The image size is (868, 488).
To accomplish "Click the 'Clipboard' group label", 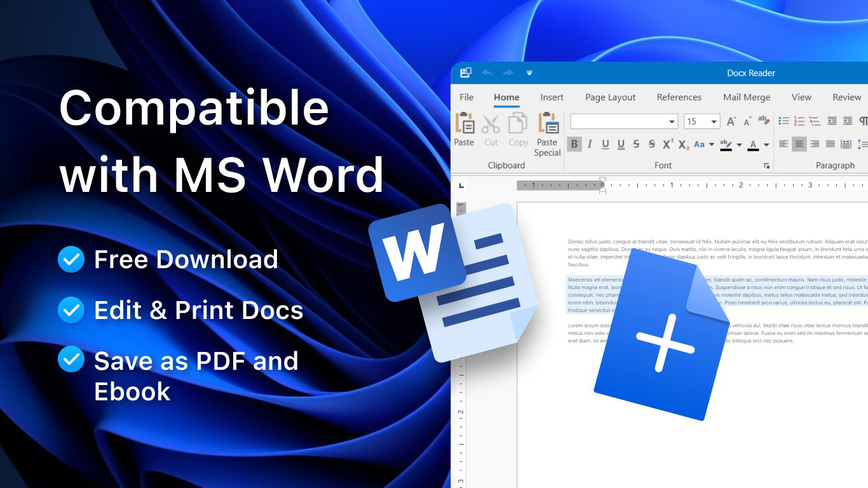I will (x=506, y=165).
